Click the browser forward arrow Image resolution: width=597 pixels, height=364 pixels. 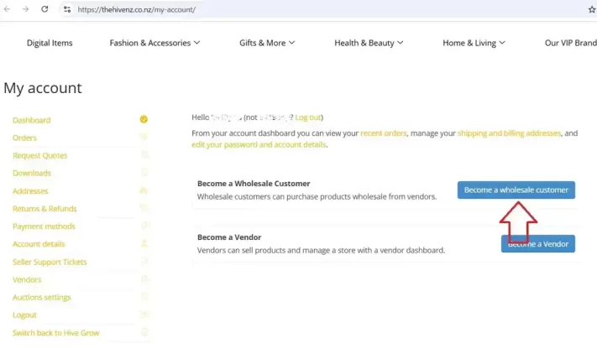(x=25, y=9)
